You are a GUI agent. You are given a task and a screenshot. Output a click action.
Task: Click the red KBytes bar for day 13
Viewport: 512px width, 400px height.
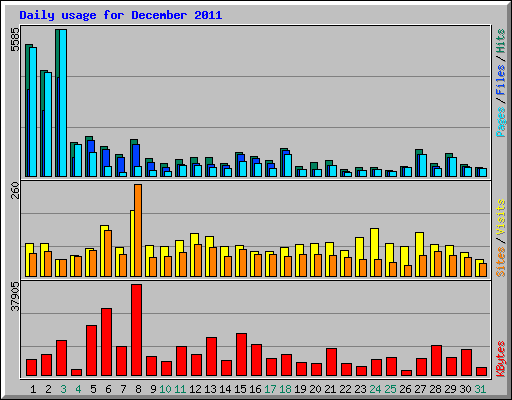click(x=211, y=357)
